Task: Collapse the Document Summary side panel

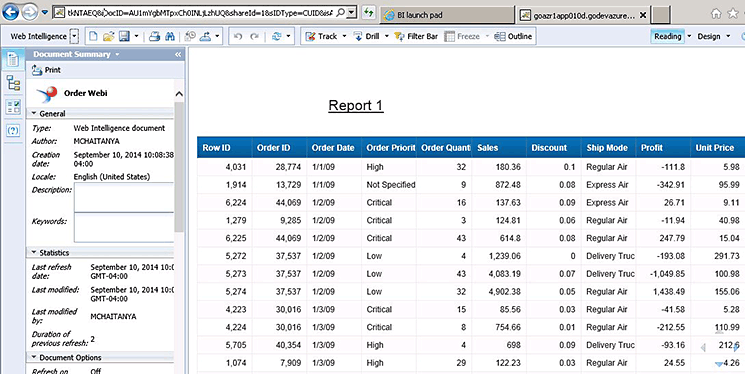Action: click(178, 55)
